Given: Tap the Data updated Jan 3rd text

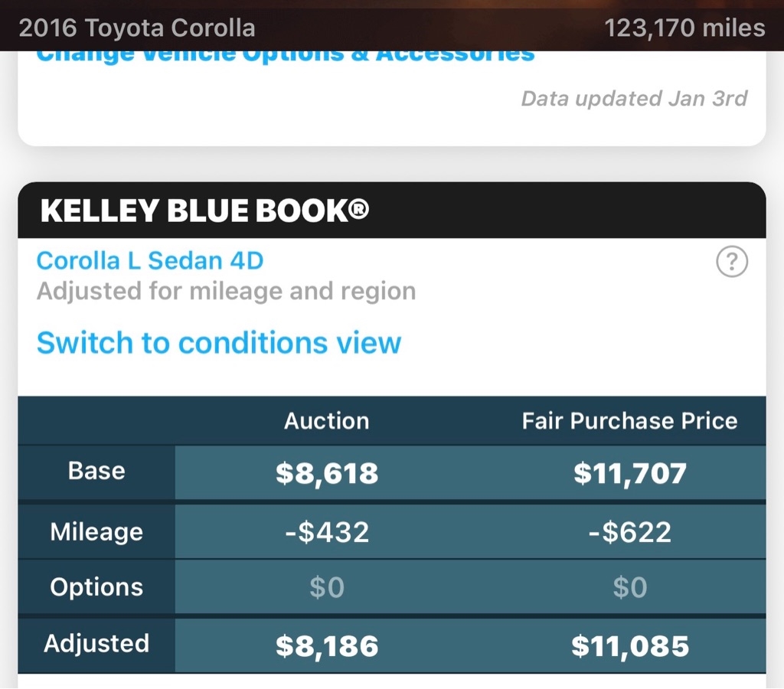Looking at the screenshot, I should (634, 98).
